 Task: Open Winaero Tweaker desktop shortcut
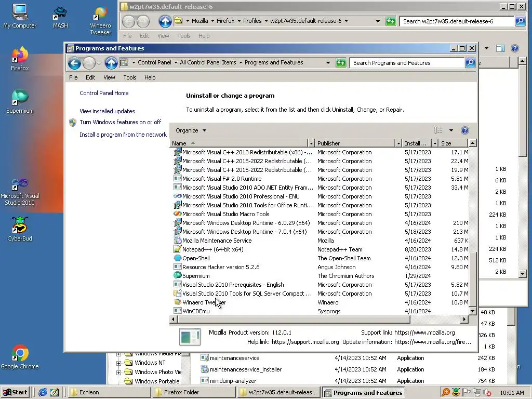(100, 21)
